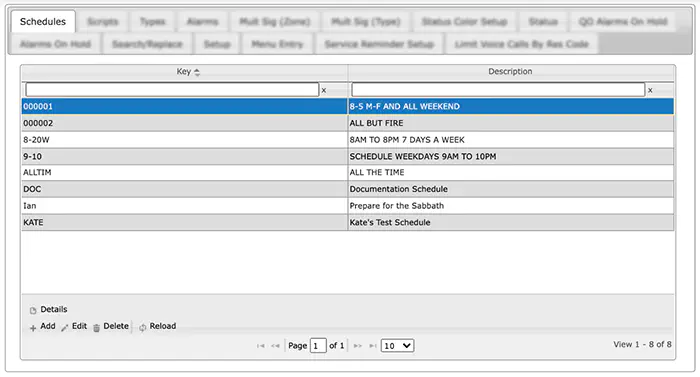Viewport: 700px width, 377px height.
Task: Jump to the last page
Action: tap(372, 346)
